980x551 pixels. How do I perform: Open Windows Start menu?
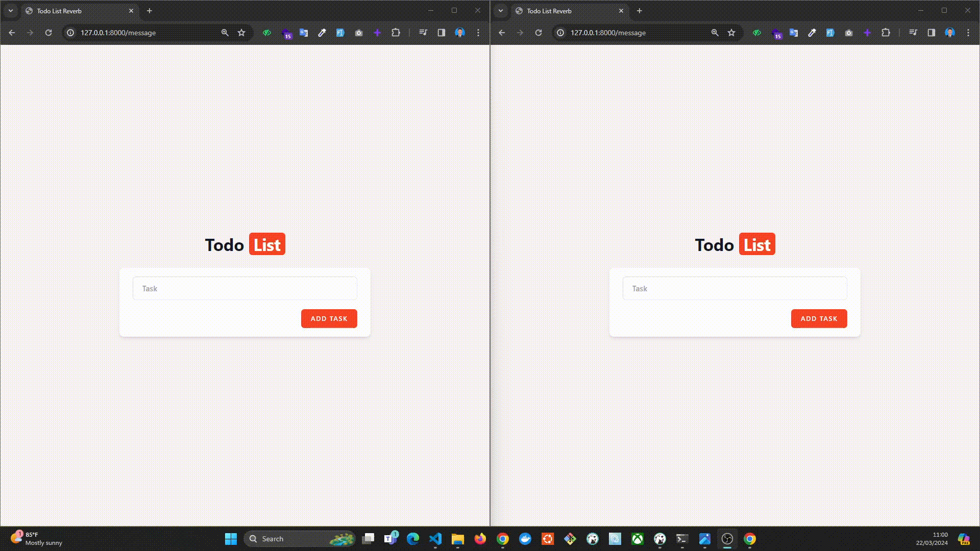click(231, 539)
